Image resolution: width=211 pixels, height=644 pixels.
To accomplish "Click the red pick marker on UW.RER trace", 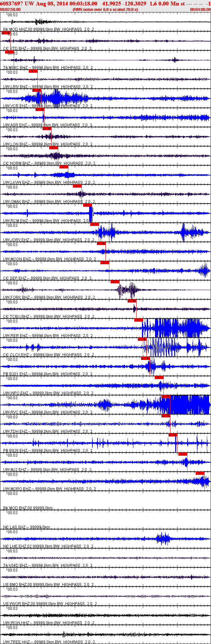I will point(138,320).
